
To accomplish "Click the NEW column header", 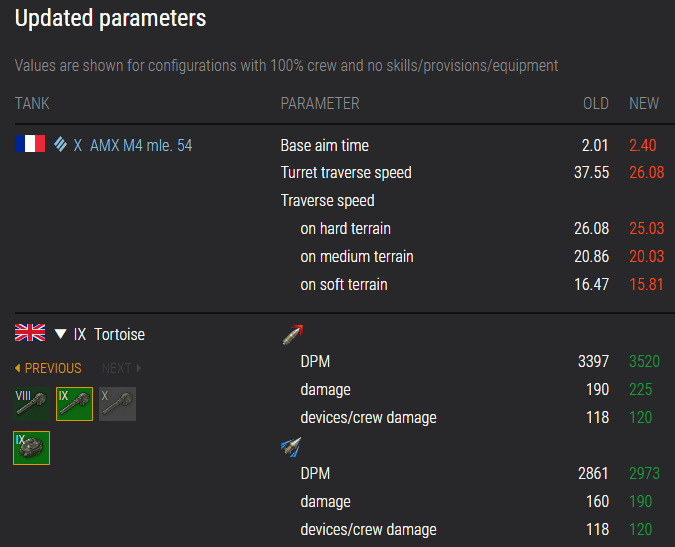I will pos(644,104).
